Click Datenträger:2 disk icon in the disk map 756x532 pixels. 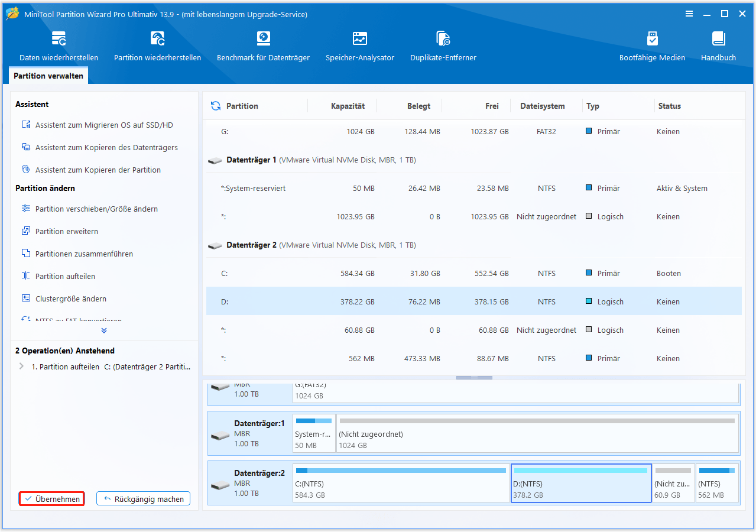220,485
